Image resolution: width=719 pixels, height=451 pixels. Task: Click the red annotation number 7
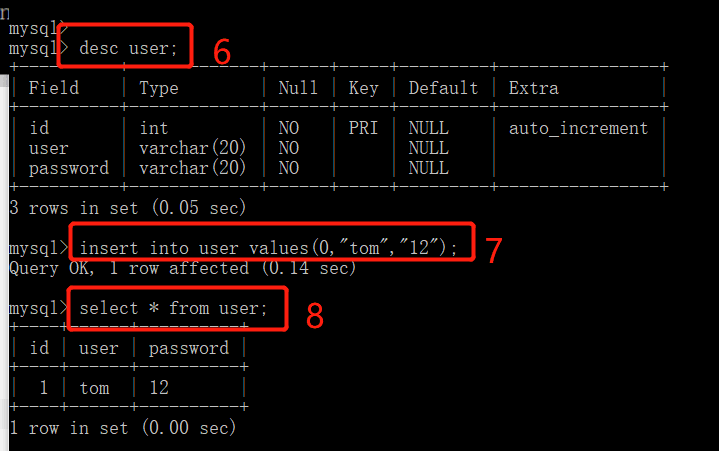493,250
